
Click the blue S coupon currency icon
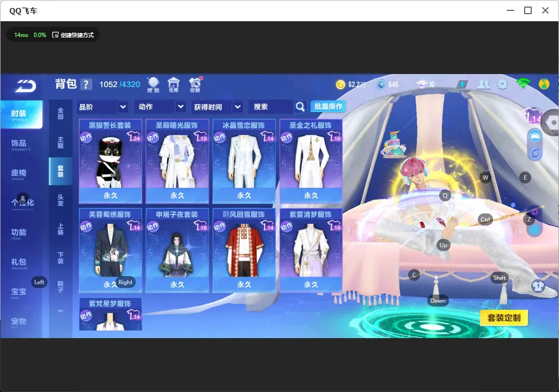pos(381,84)
